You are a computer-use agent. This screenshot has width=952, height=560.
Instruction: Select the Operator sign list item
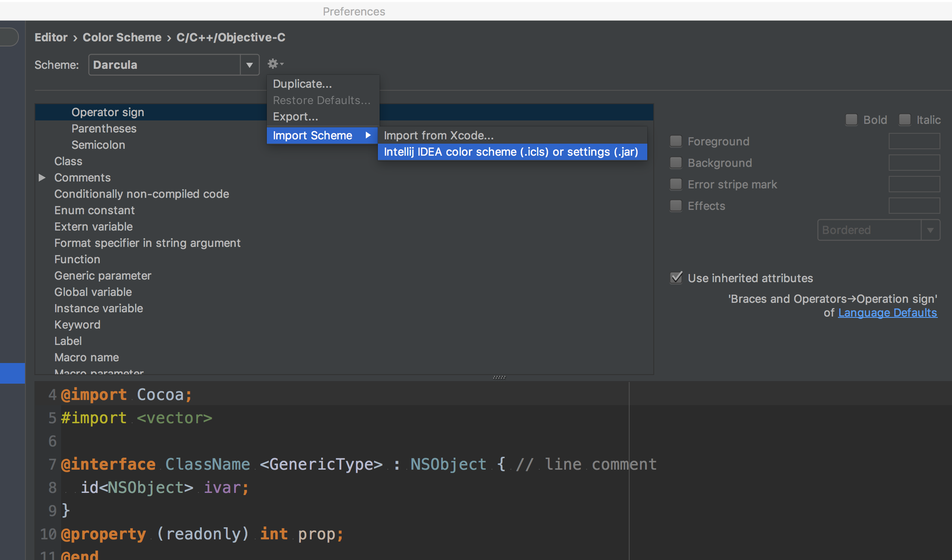point(108,111)
